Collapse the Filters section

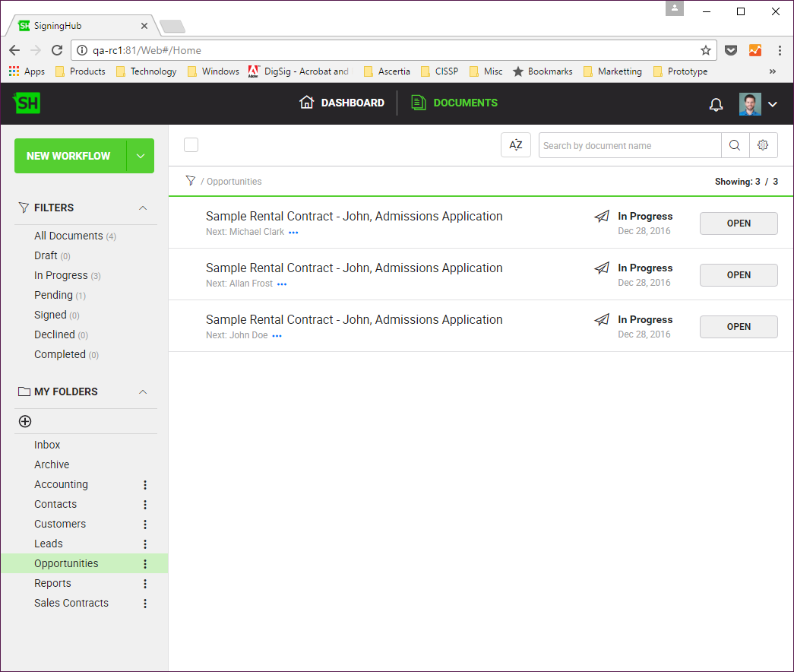142,208
